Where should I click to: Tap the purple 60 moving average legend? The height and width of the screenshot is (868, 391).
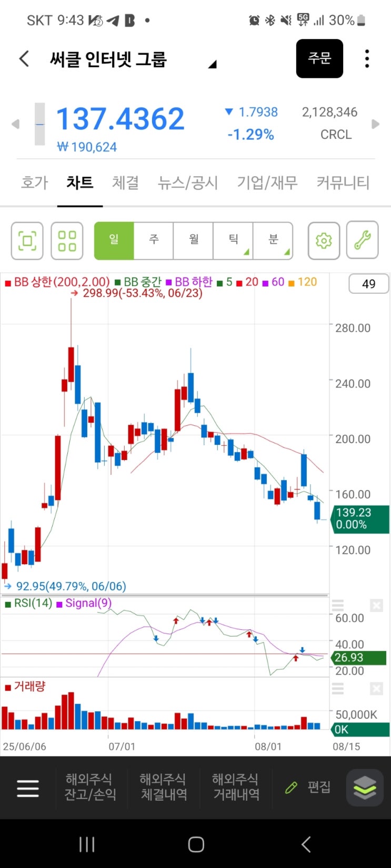pyautogui.click(x=274, y=282)
